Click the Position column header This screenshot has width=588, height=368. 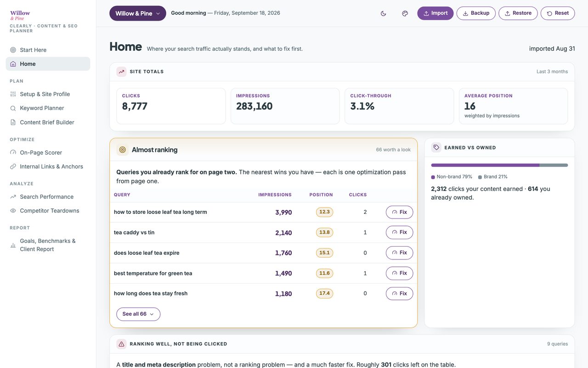321,195
